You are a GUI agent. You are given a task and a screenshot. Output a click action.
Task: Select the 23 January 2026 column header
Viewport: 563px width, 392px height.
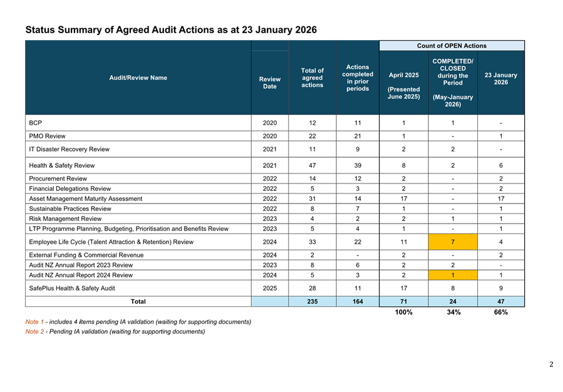(500, 79)
